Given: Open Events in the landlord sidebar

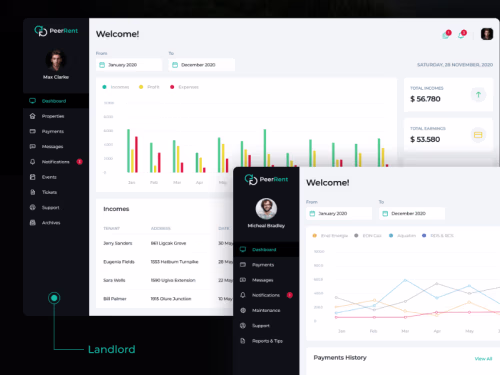Looking at the screenshot, I should click(49, 177).
